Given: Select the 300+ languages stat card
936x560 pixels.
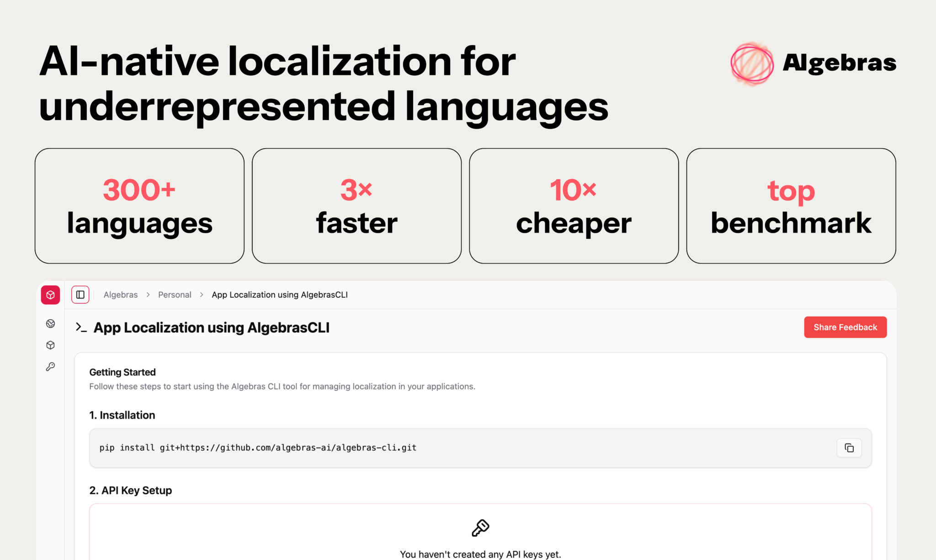Looking at the screenshot, I should [139, 206].
